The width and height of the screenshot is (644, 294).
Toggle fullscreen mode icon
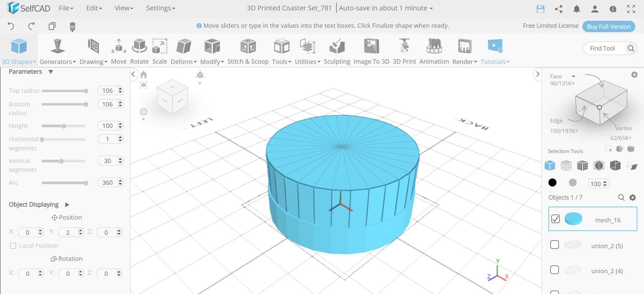631,9
